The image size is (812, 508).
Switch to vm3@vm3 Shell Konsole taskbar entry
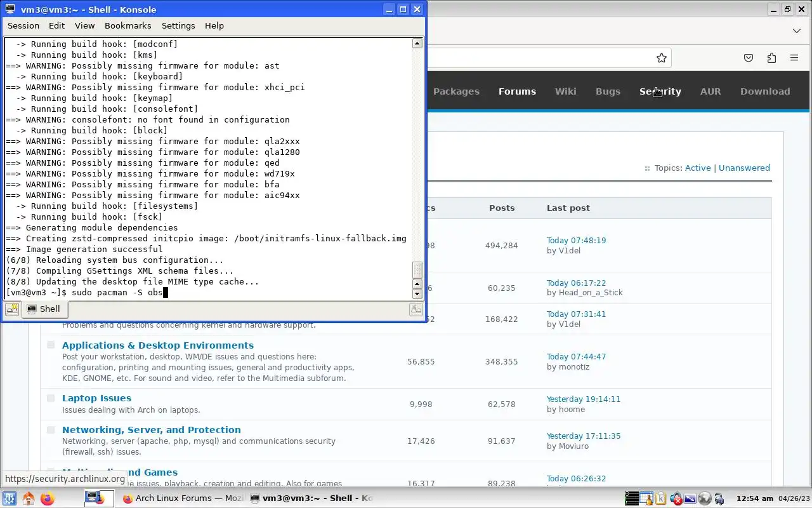click(311, 498)
